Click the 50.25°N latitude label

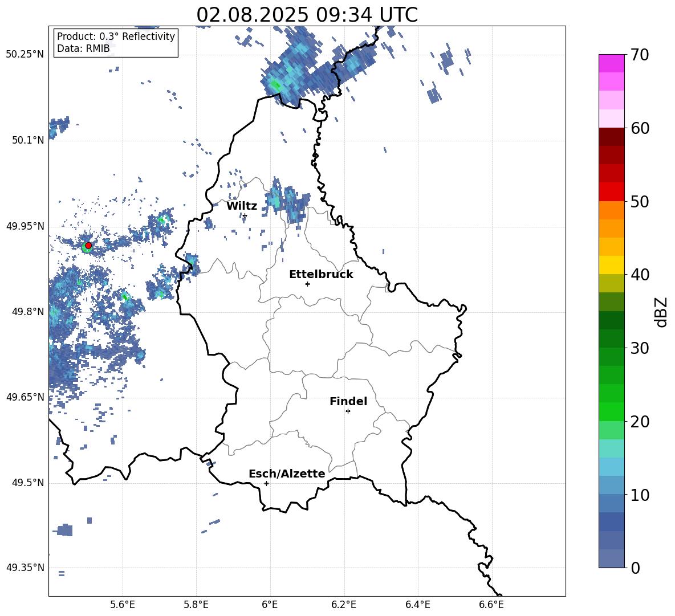(25, 55)
